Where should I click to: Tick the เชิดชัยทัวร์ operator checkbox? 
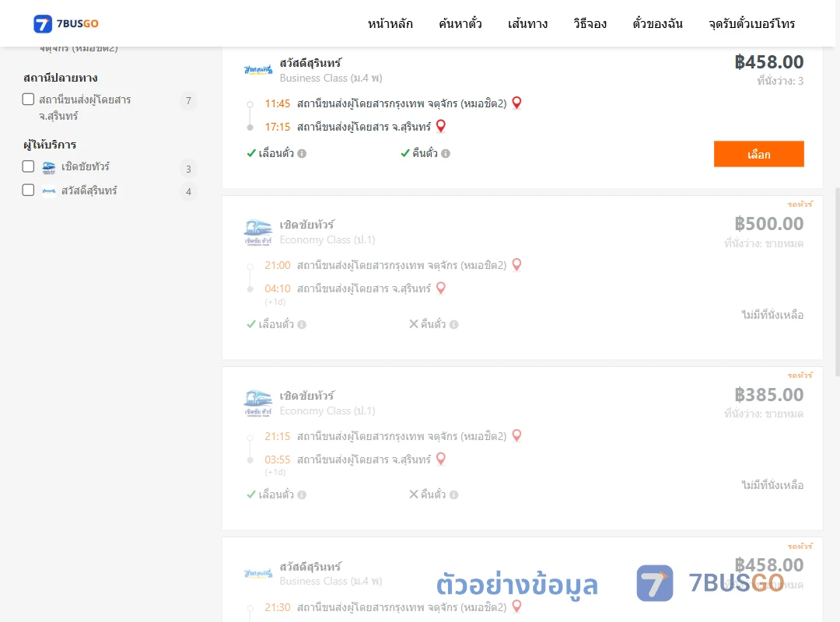point(29,166)
